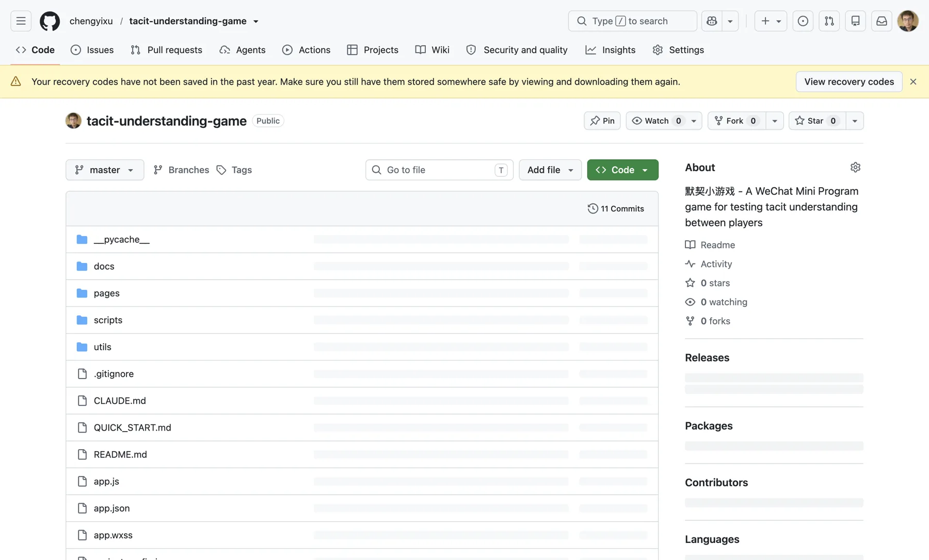The image size is (929, 560).
Task: Open the Insights tab
Action: 611,50
